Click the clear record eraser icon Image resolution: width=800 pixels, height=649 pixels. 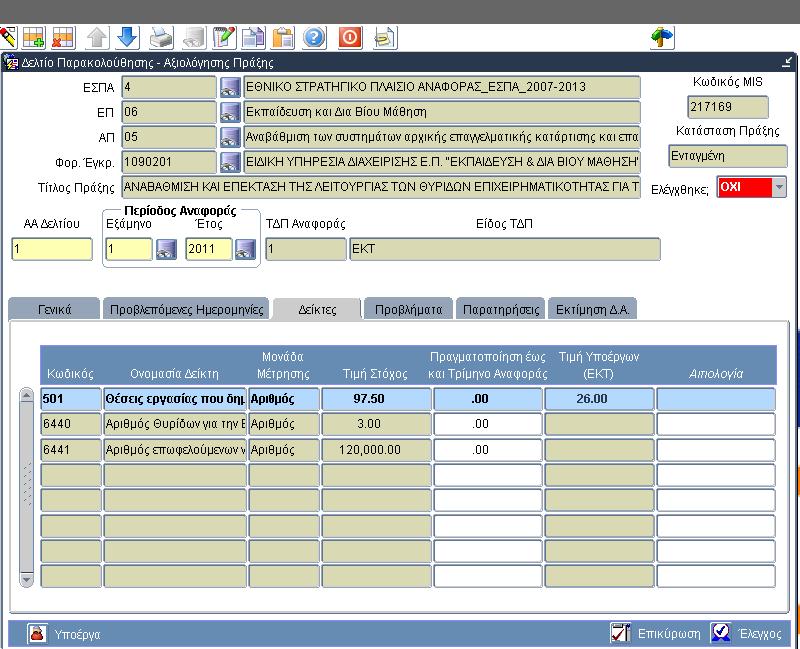pyautogui.click(x=8, y=38)
